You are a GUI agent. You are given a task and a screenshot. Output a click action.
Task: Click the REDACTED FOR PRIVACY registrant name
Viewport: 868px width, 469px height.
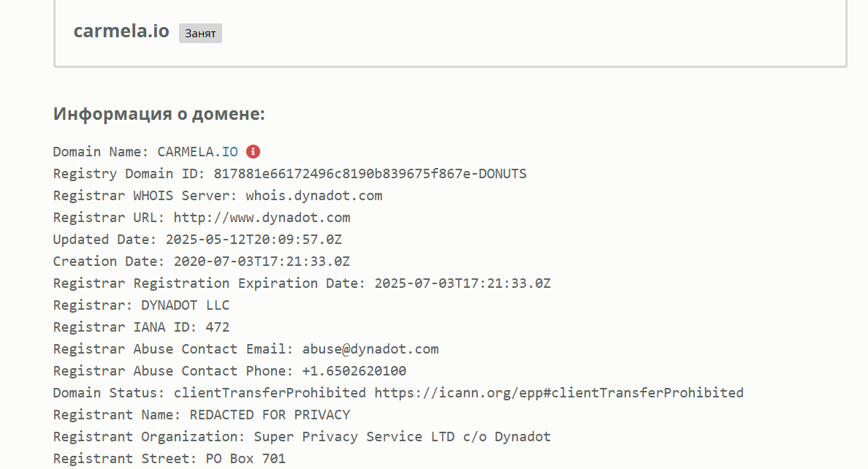coord(270,415)
